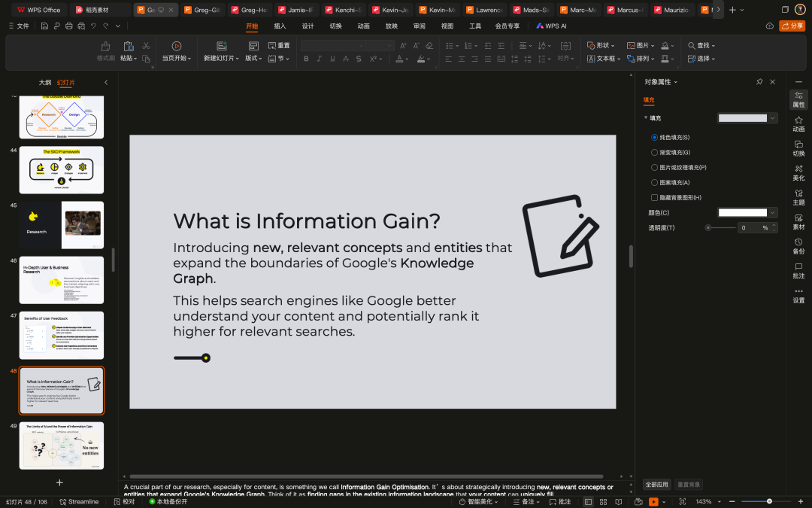Click the WPS AI button
The height and width of the screenshot is (508, 812).
(x=551, y=26)
